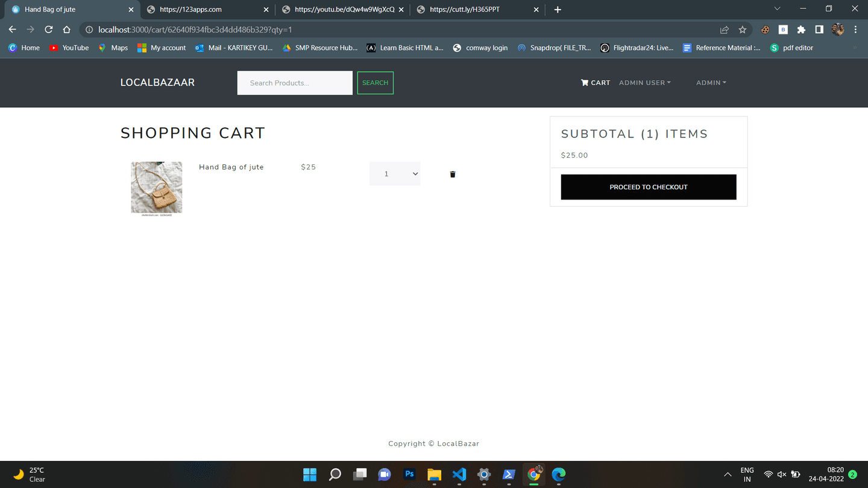Open the Windows Start menu
Screen dimensions: 868x488
[310, 474]
